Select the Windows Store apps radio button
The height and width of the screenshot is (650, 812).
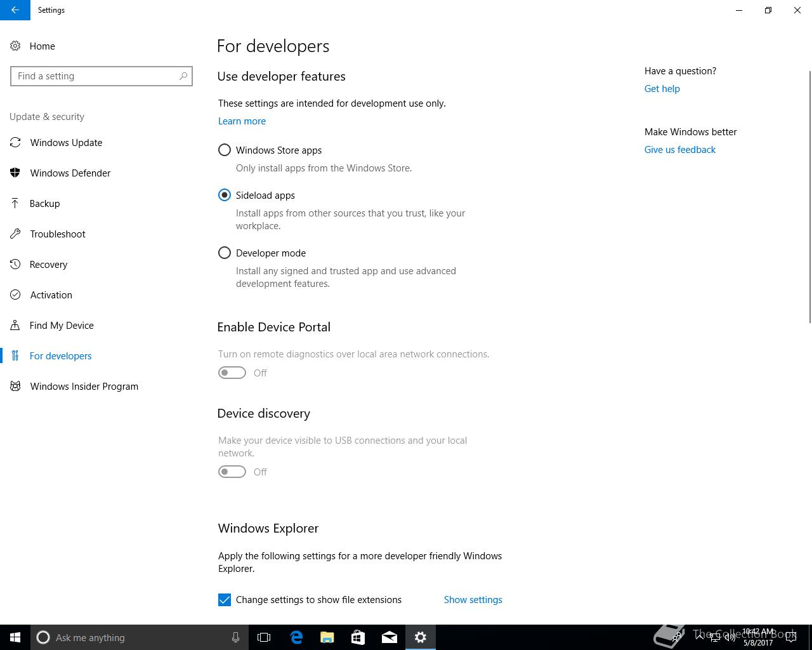click(225, 150)
